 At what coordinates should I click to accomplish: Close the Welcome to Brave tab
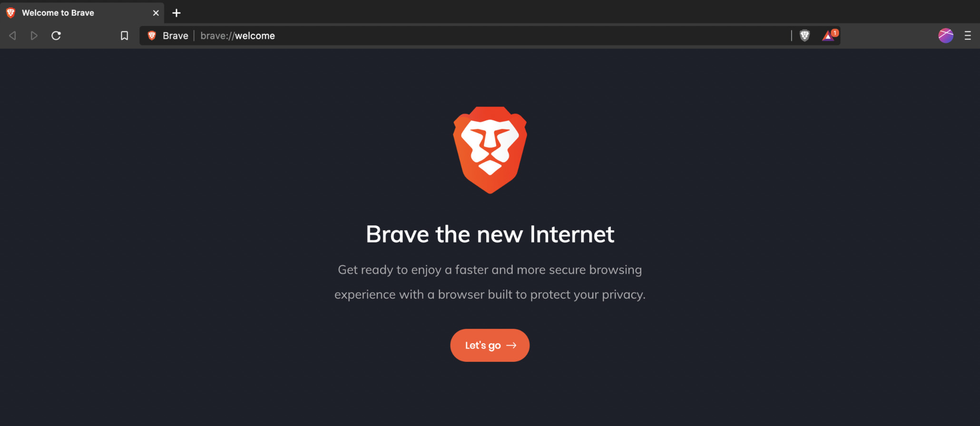[156, 13]
